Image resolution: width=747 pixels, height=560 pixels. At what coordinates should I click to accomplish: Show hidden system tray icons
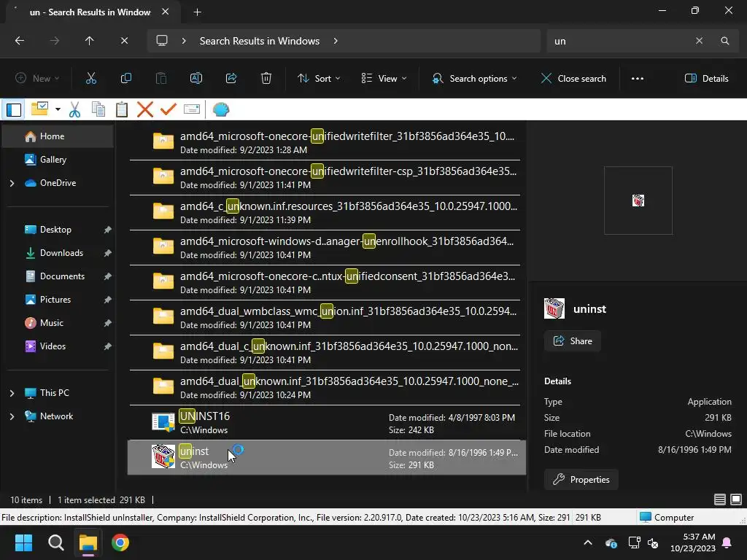pyautogui.click(x=588, y=542)
